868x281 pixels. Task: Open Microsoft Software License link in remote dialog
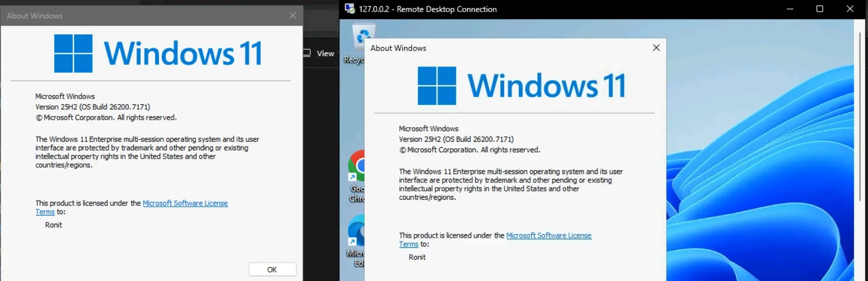[x=549, y=235]
